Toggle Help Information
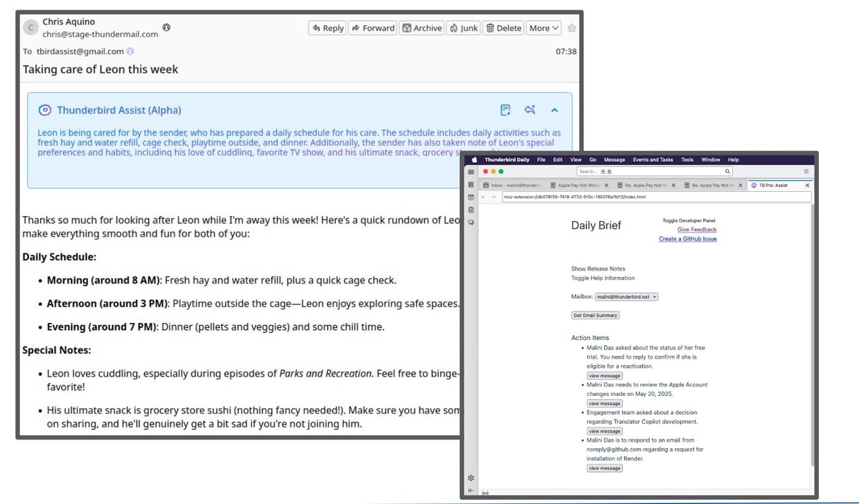 pos(603,278)
